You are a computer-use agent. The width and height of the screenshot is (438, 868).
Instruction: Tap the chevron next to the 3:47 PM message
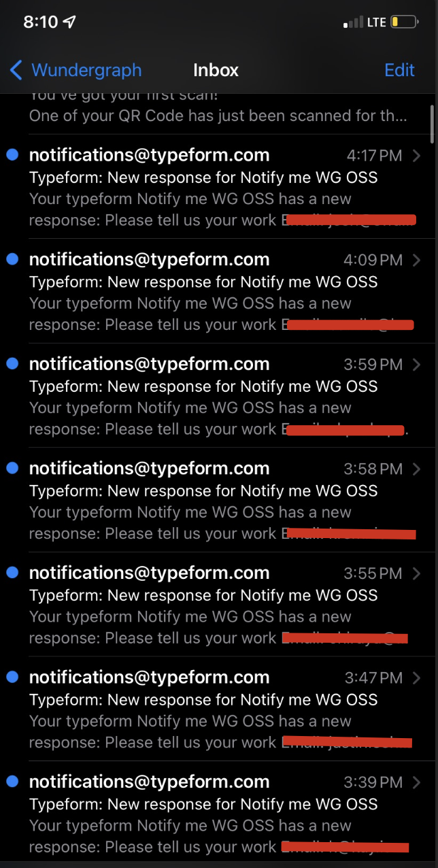click(x=416, y=678)
